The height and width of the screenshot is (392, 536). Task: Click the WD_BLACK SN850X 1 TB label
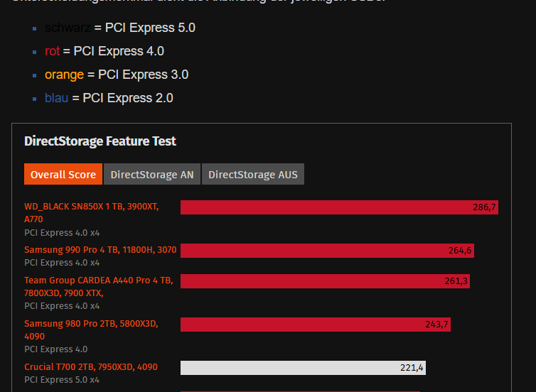pyautogui.click(x=91, y=207)
